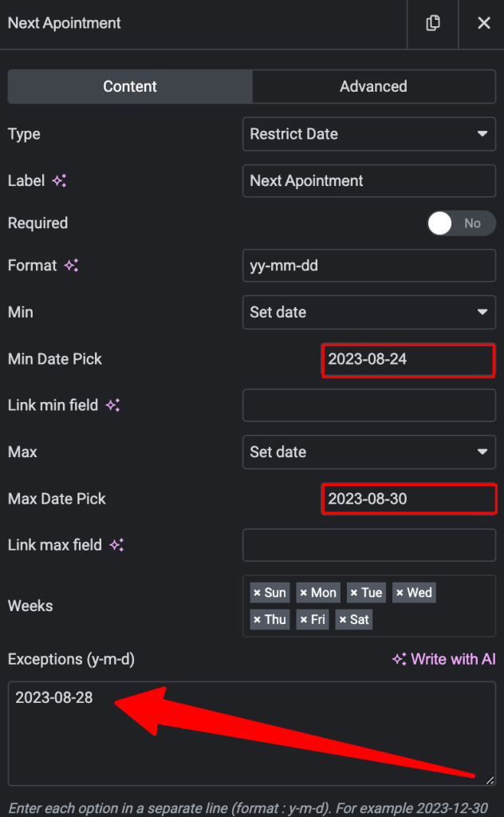Click AI sparkle icon beside Label
Image resolution: width=504 pixels, height=817 pixels.
[x=59, y=181]
